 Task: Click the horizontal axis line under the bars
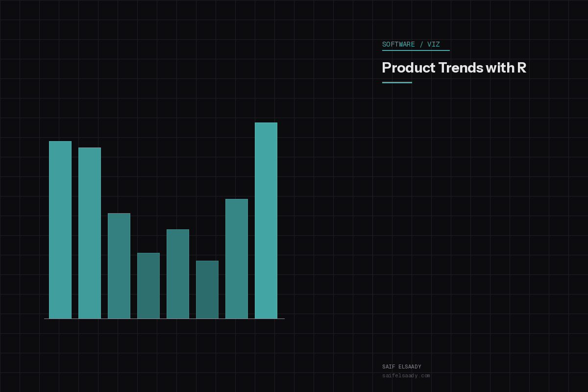164,318
